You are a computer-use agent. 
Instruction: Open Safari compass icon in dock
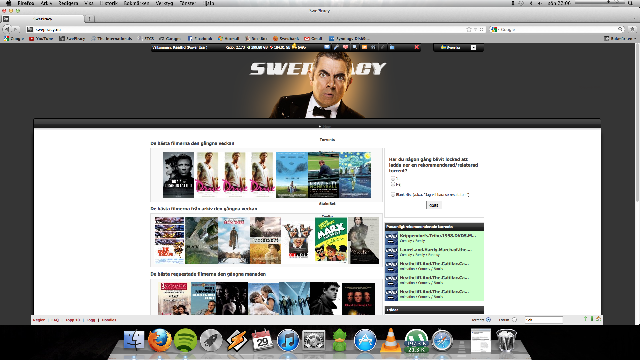pyautogui.click(x=442, y=340)
